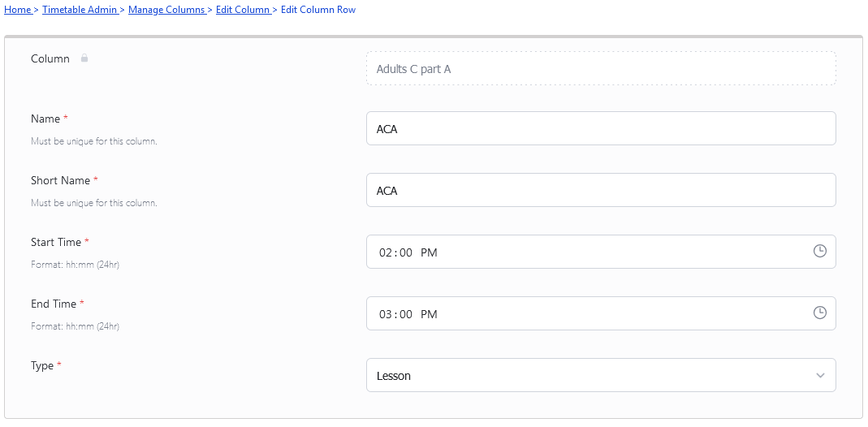Select the Start Time PM segment
This screenshot has height=427, width=868.
tap(429, 252)
